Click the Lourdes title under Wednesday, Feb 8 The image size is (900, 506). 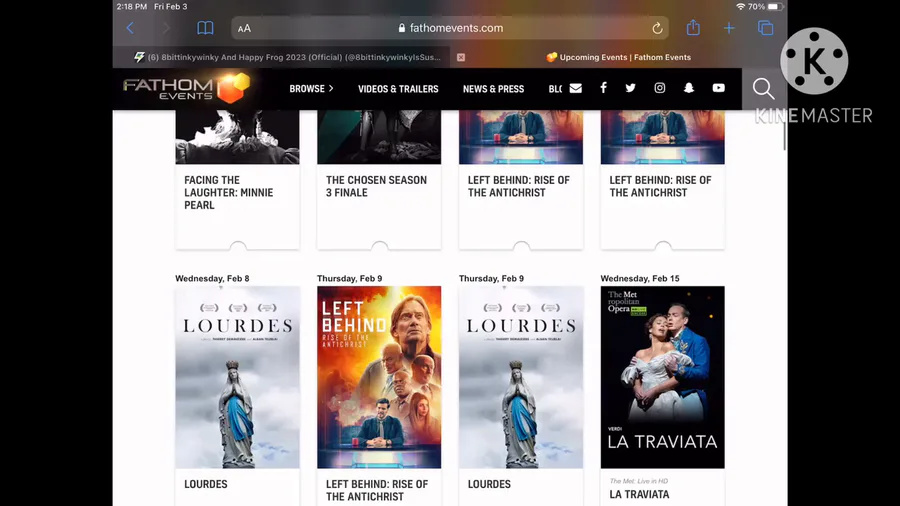[x=205, y=484]
